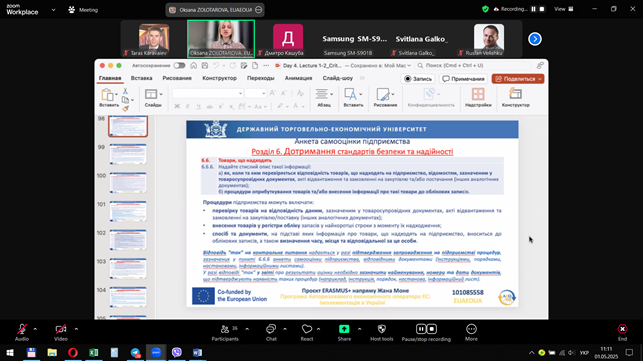Click the undo arrow in PowerPoint title bar
Image resolution: width=643 pixels, height=361 pixels.
tap(216, 66)
